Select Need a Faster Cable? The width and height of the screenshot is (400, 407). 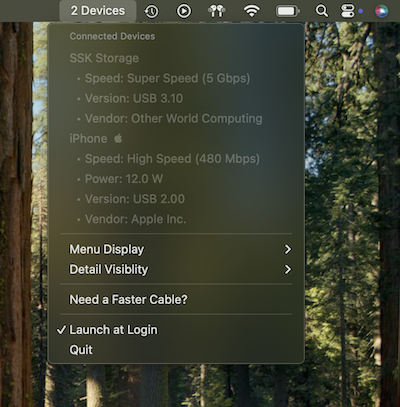pos(176,299)
